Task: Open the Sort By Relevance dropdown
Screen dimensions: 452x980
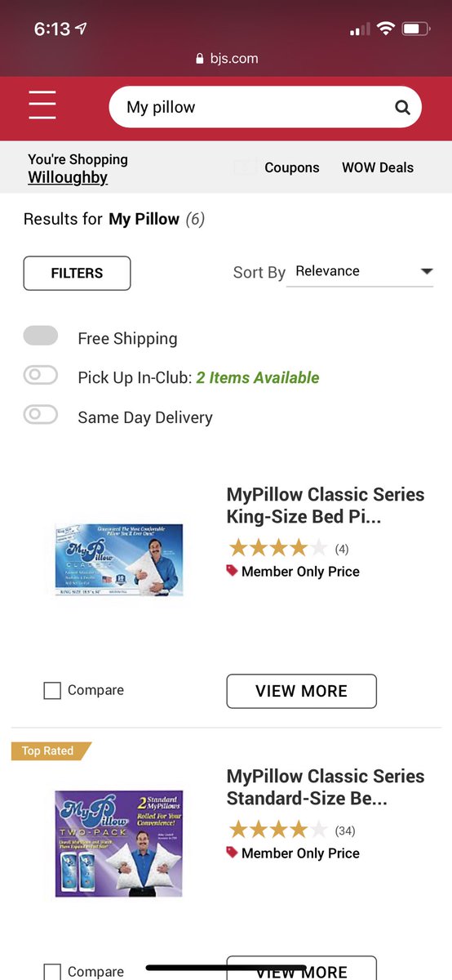Action: click(x=363, y=271)
